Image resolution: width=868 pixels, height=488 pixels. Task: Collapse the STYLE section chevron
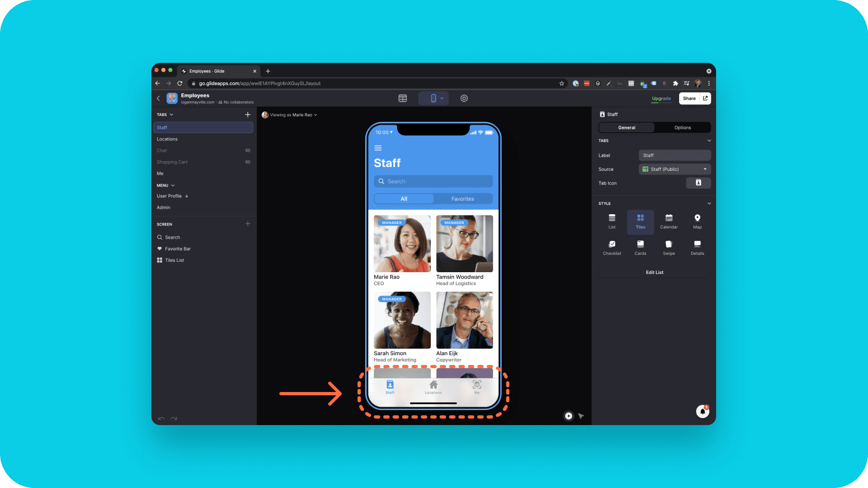point(709,203)
